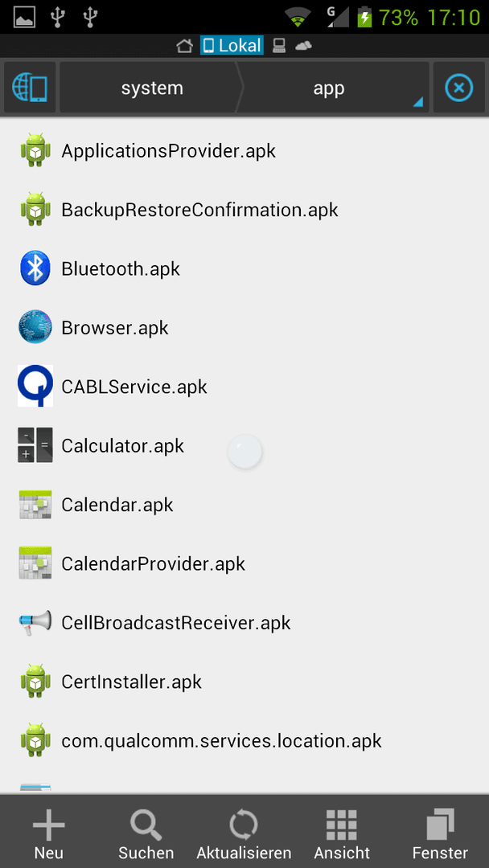Change layout with the Ansicht button
The height and width of the screenshot is (868, 489).
pos(342,833)
